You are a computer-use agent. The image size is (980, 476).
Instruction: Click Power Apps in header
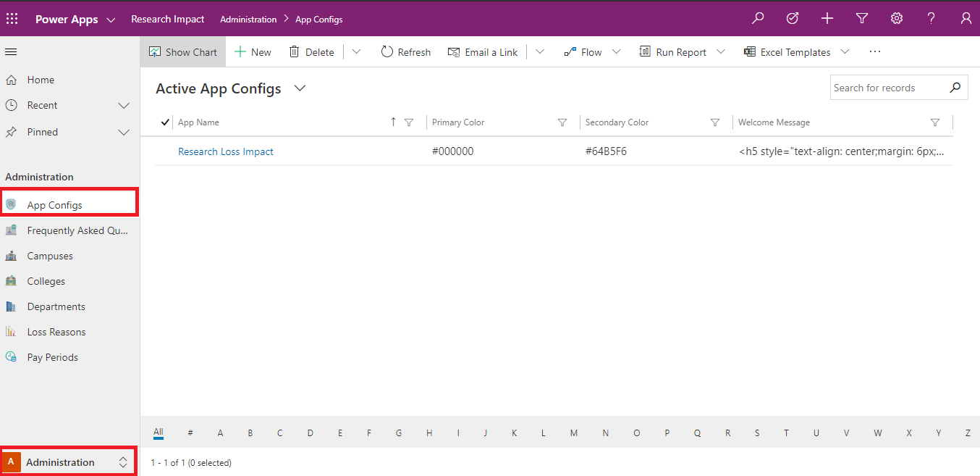pyautogui.click(x=67, y=20)
